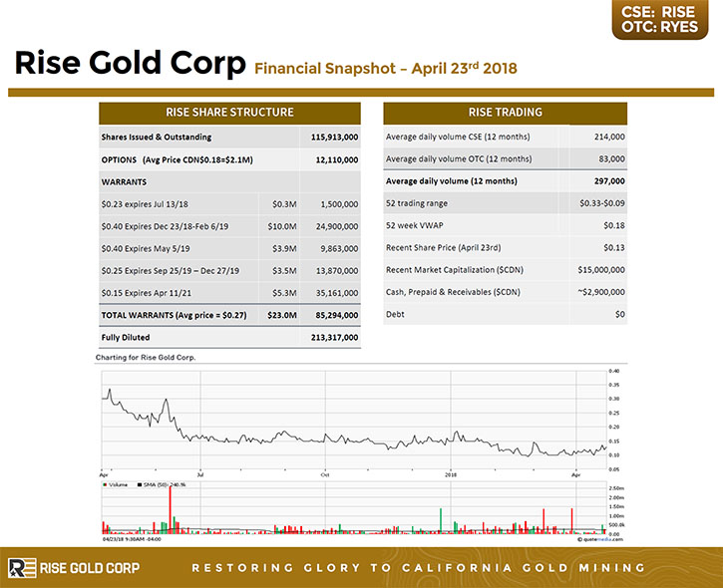Click the CSE: RISE OTC: RYES ticker badge
The image size is (723, 588).
click(660, 20)
